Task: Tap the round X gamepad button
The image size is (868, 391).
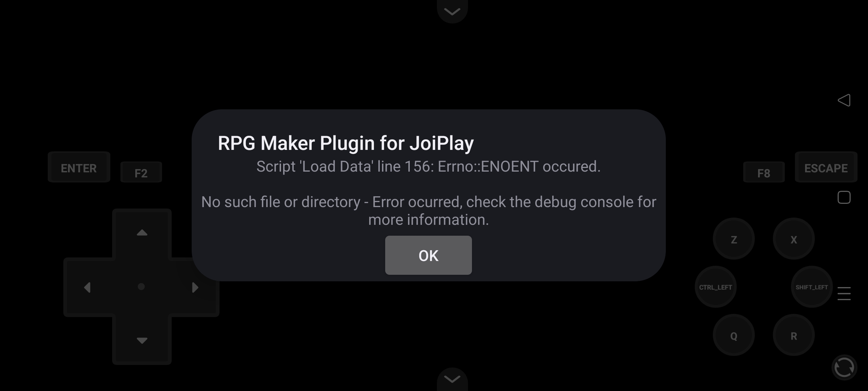Action: 793,239
